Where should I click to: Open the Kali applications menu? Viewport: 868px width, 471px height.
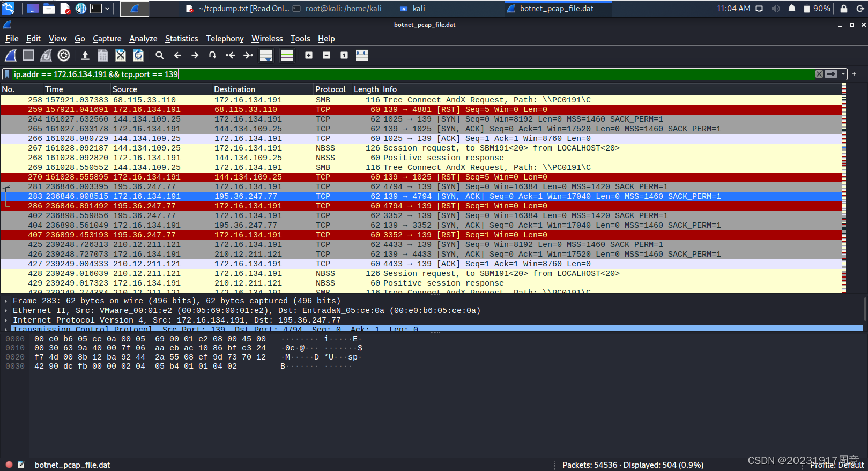pos(8,8)
